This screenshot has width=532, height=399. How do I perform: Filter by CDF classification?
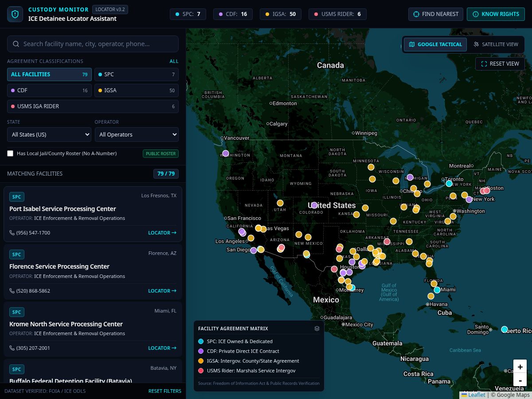coord(49,90)
